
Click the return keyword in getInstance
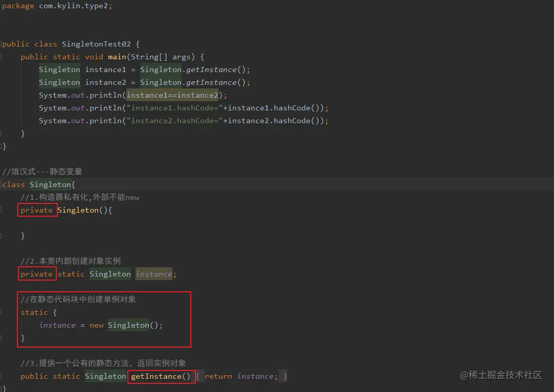[218, 376]
